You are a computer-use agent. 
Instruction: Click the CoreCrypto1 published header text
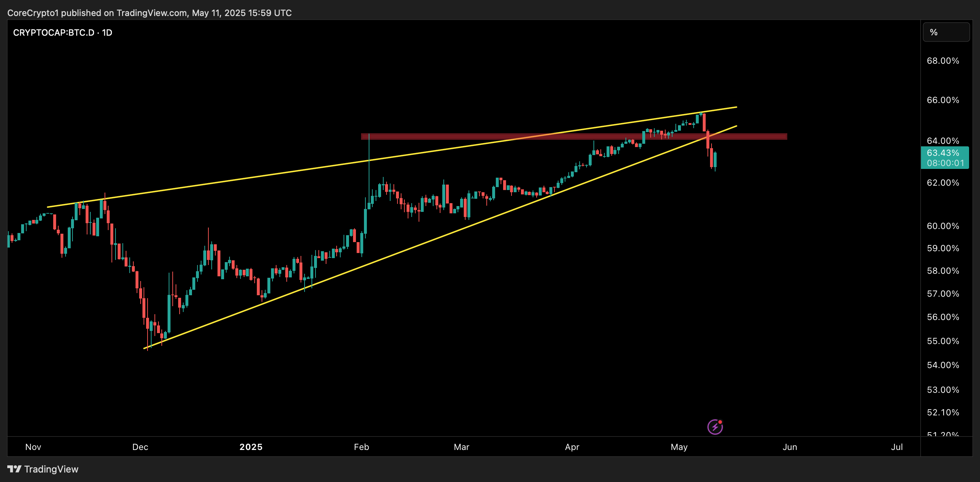[x=149, y=13]
